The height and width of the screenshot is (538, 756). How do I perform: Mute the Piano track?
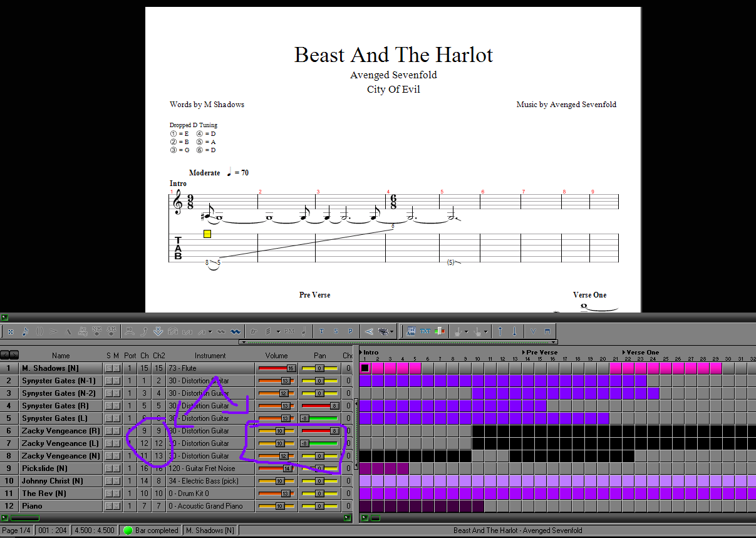pos(117,506)
